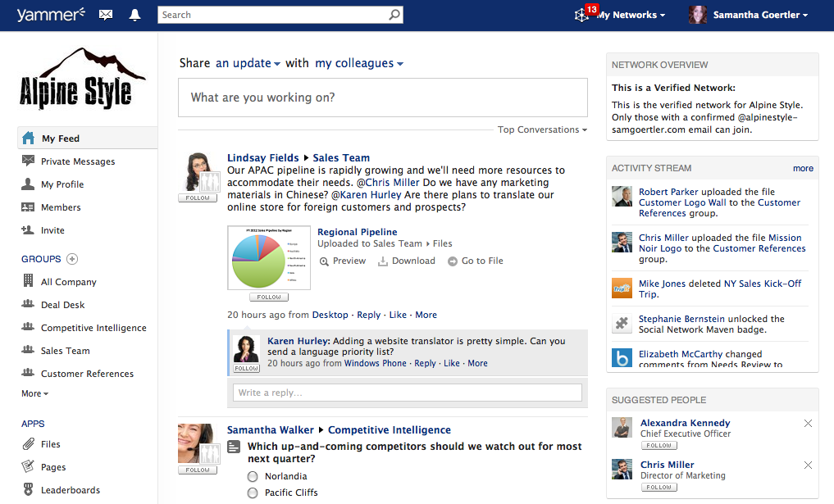Click the Pages pencil icon

click(x=28, y=466)
